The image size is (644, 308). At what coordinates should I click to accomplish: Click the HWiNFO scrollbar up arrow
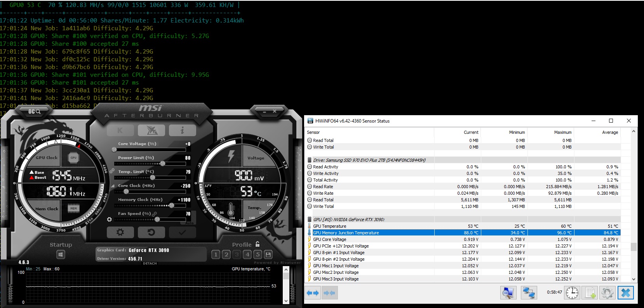pos(634,132)
